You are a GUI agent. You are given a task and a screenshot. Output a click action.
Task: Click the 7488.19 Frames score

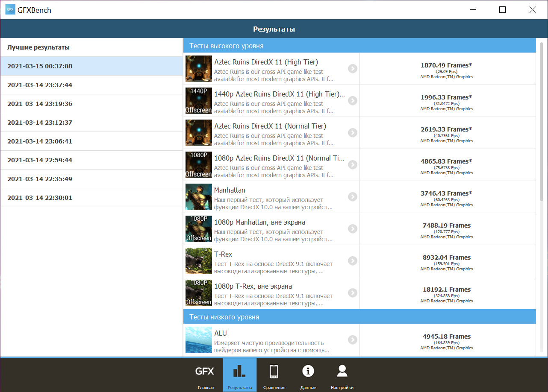click(x=447, y=225)
